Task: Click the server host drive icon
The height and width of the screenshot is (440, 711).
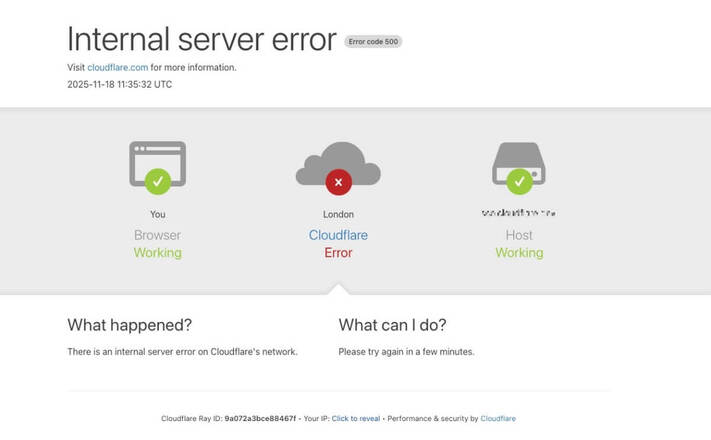Action: 519,163
